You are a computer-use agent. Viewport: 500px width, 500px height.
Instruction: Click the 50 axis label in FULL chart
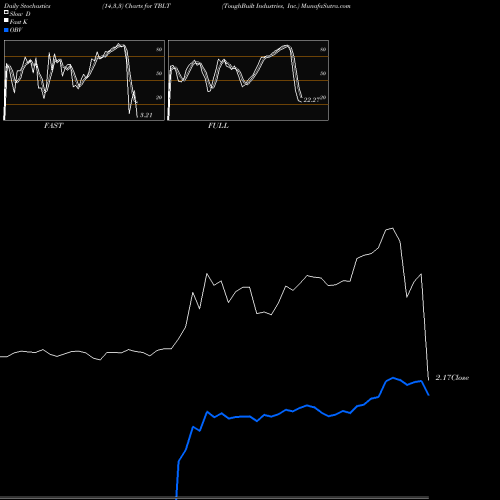click(x=323, y=73)
